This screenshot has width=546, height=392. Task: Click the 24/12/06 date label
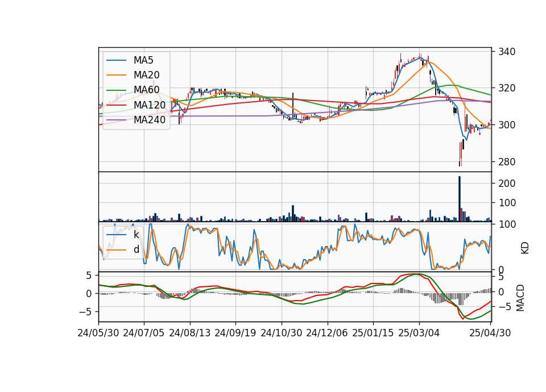click(x=327, y=333)
